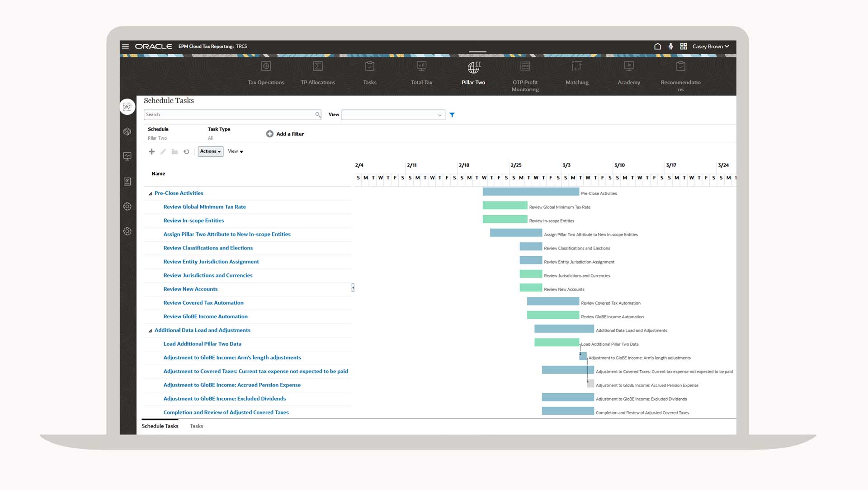Click the Review GloBE Income Automation Gantt bar
The height and width of the screenshot is (490, 868).
553,315
